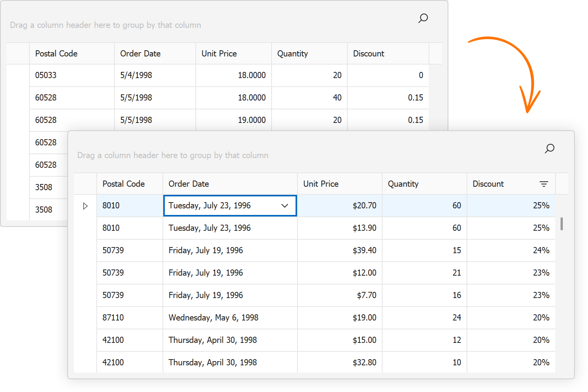Screen dimensions: 588x392
Task: Click the postal code 87110 cell
Action: (113, 318)
